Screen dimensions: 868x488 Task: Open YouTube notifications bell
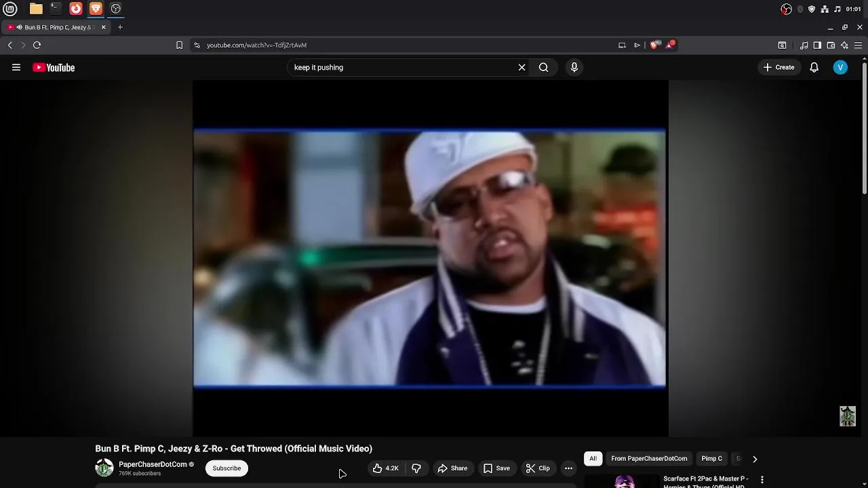coord(814,67)
